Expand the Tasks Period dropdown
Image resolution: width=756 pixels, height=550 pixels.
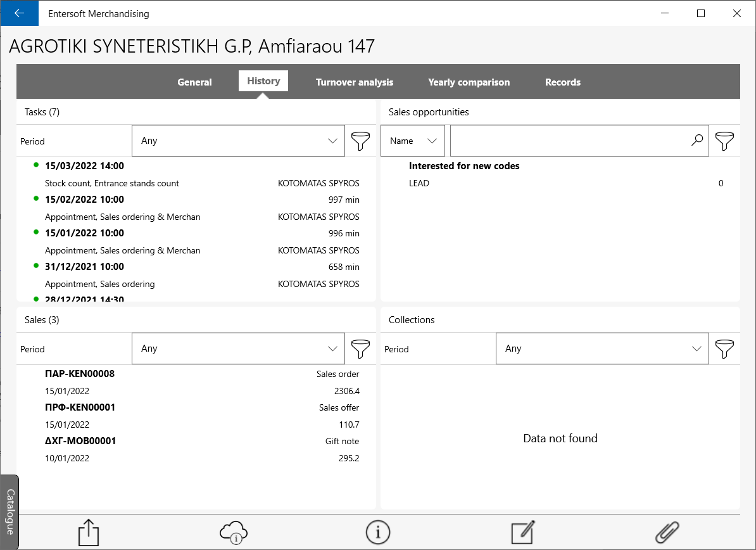(x=238, y=141)
